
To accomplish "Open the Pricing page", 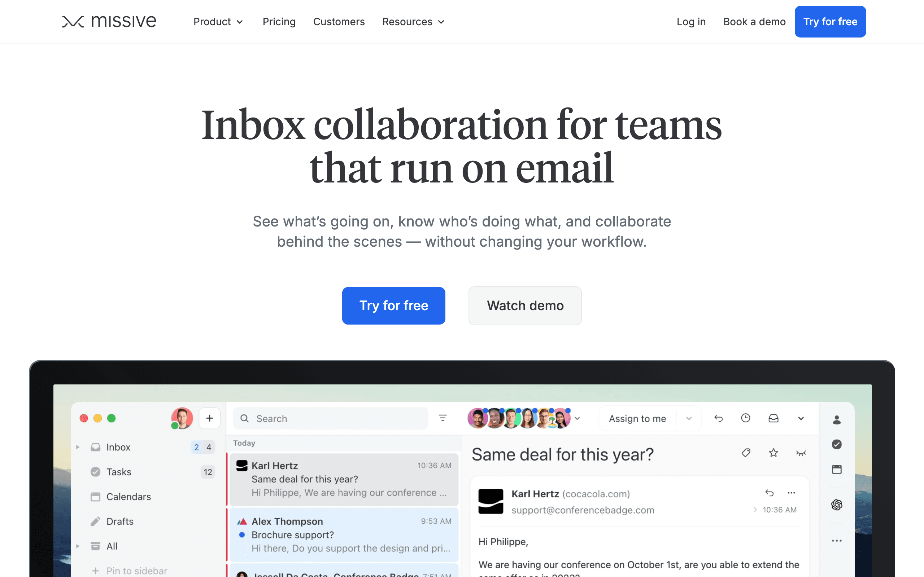I will point(279,22).
